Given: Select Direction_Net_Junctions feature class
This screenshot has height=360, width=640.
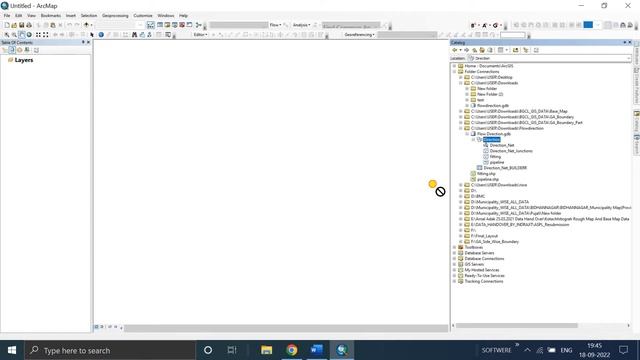Looking at the screenshot, I should click(511, 151).
